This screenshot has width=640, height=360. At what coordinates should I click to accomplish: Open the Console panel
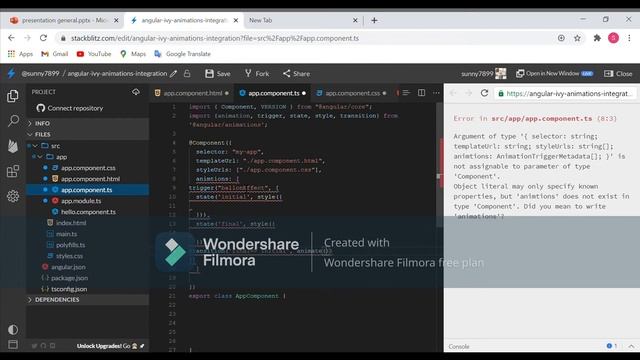[459, 347]
